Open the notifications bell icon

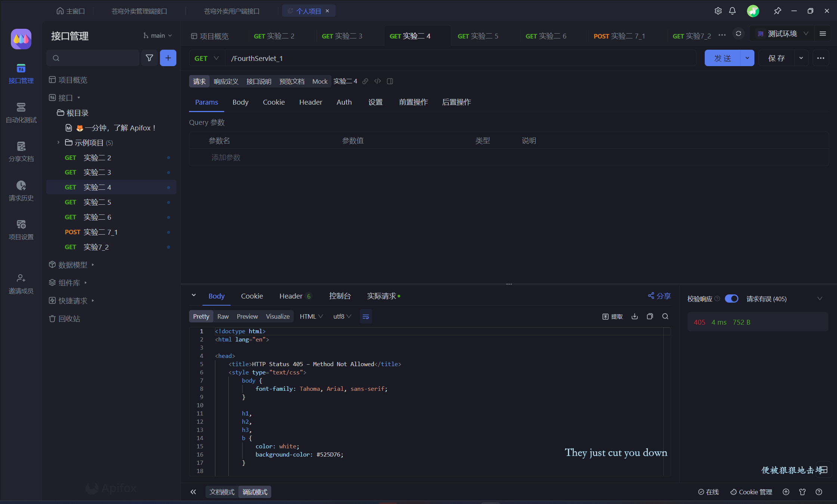coord(732,11)
